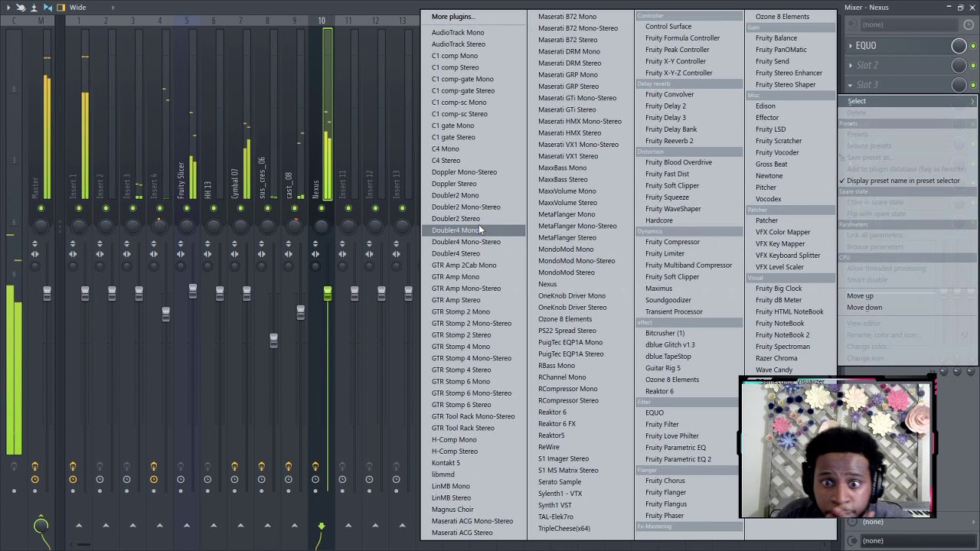
Task: Click the routing arrow under the Insert 1 track
Action: [79, 526]
